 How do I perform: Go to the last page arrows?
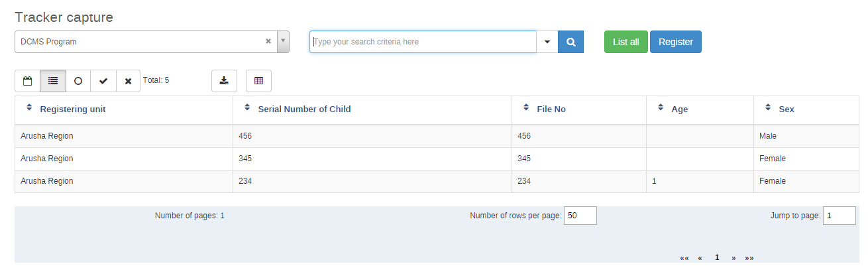pyautogui.click(x=749, y=257)
